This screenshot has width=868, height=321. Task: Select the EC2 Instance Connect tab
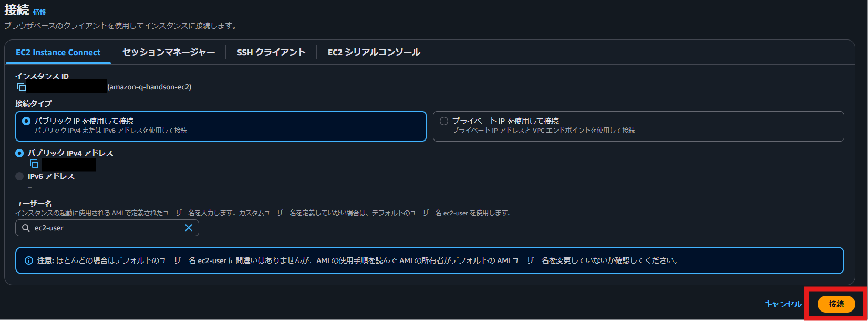[58, 52]
